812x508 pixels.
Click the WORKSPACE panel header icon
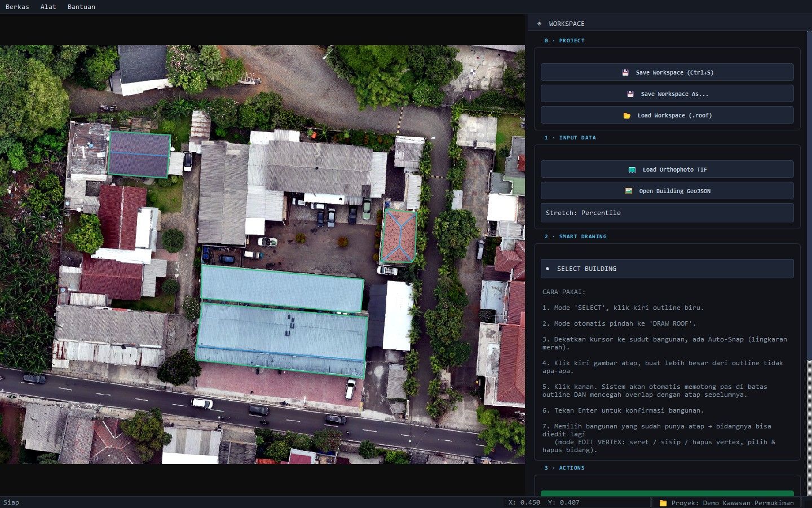539,24
